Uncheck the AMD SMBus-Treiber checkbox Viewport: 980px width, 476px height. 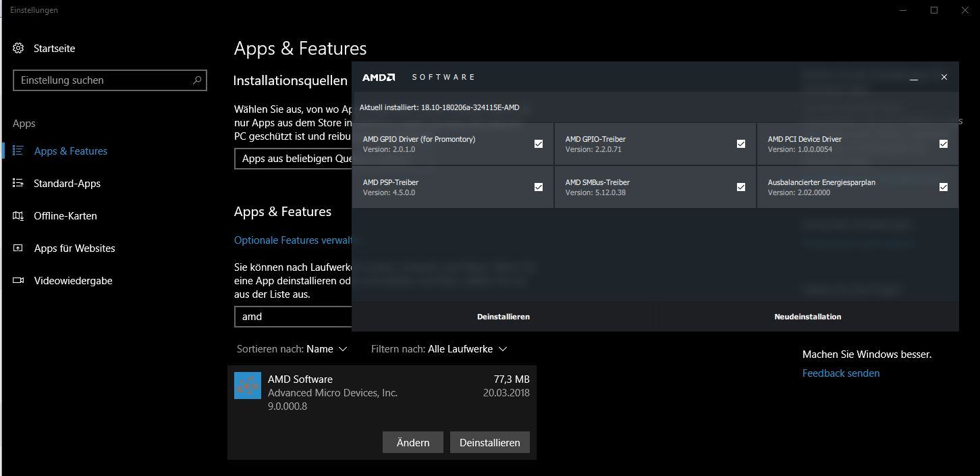pos(741,187)
